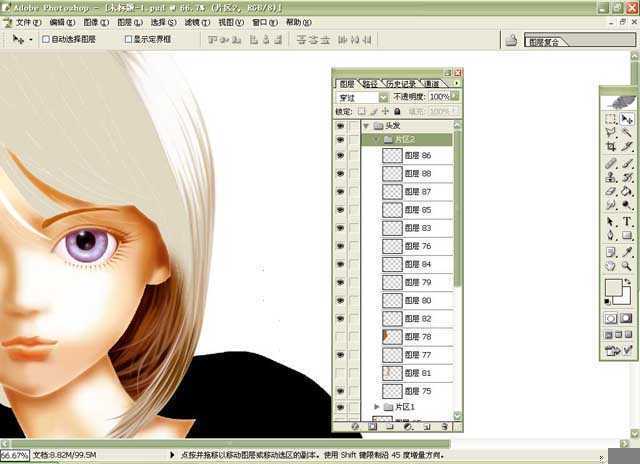Enable the 自动选择图层 checkbox

[46, 39]
